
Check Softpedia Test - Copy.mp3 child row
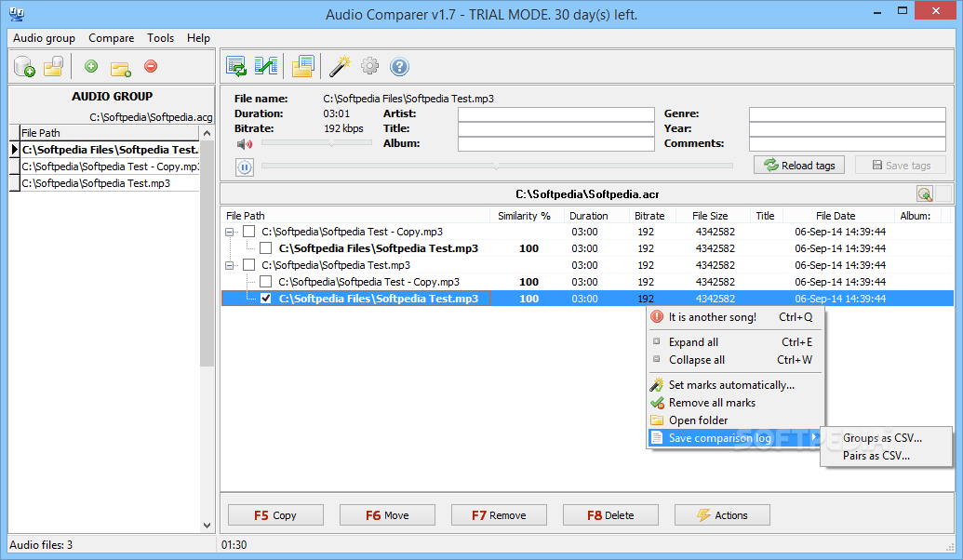coord(266,281)
